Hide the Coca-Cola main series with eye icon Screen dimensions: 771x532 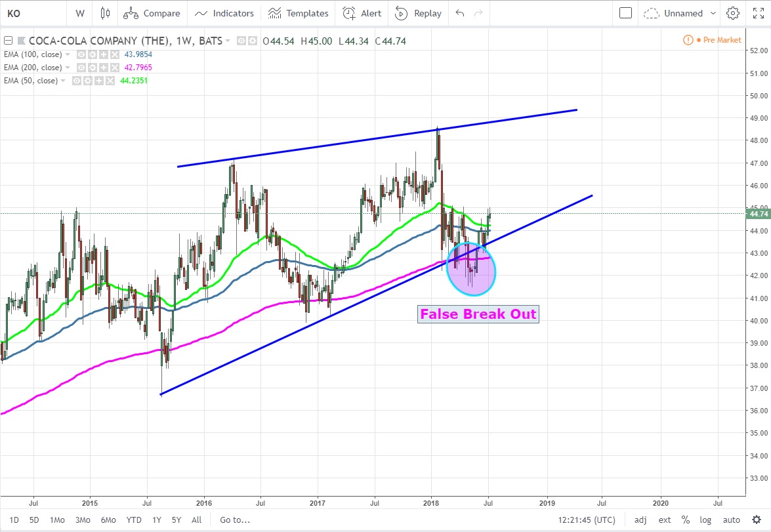[x=241, y=41]
